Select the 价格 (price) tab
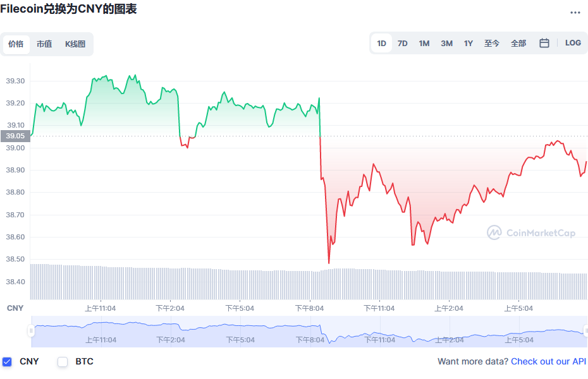Image resolution: width=588 pixels, height=379 pixels. coord(16,44)
